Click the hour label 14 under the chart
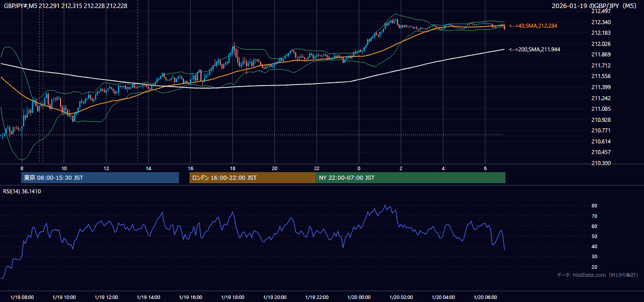 tap(148, 168)
